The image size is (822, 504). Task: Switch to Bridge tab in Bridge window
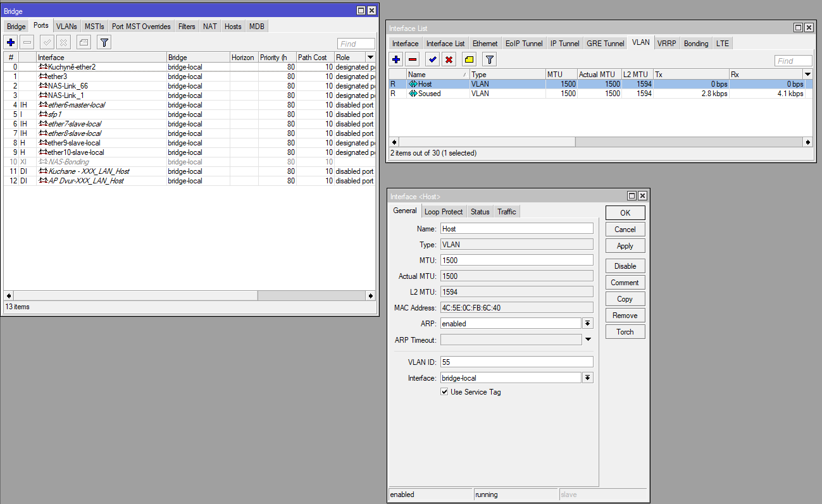16,27
